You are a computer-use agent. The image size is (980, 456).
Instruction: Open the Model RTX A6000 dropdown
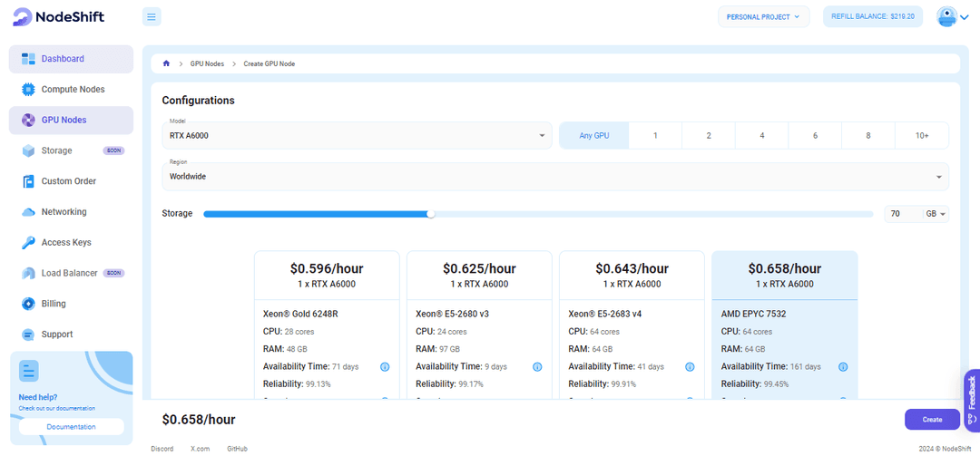point(357,136)
